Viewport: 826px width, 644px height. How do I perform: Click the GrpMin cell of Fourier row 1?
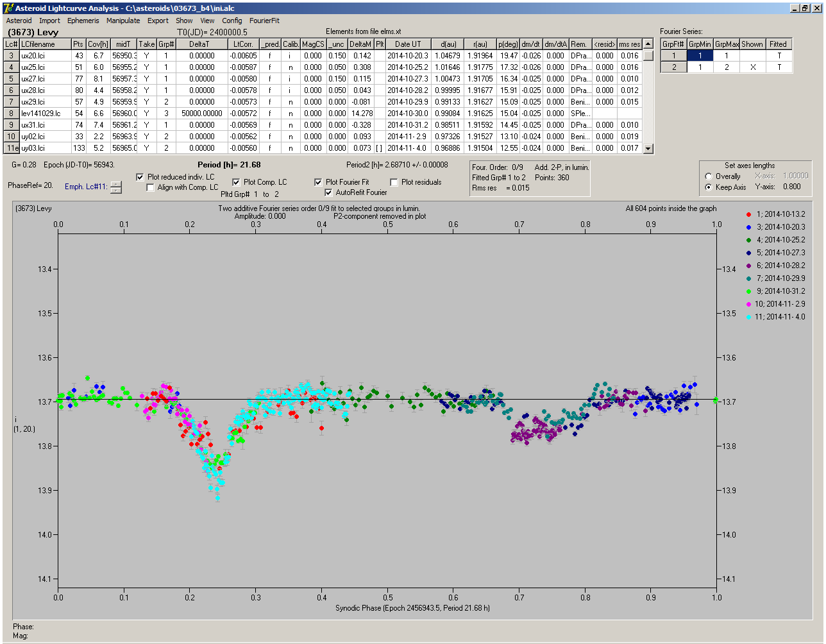click(x=700, y=56)
